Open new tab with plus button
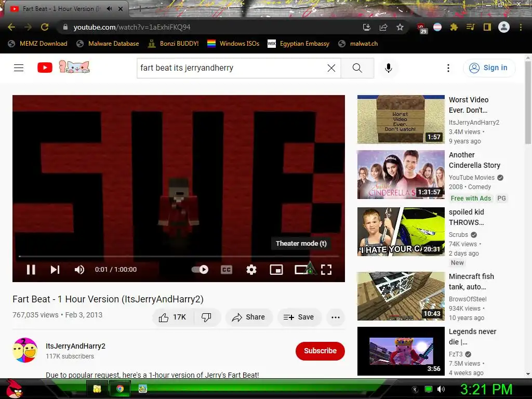The height and width of the screenshot is (399, 532). (x=140, y=8)
